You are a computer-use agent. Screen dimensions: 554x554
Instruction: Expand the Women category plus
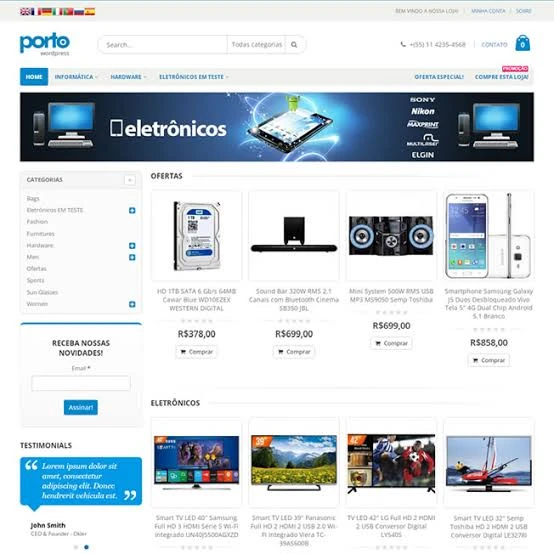tap(132, 304)
